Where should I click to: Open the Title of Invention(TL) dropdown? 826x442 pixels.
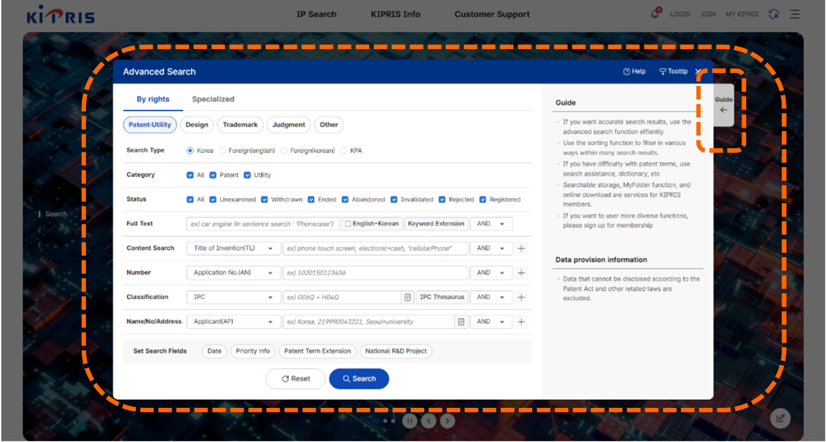pos(232,248)
